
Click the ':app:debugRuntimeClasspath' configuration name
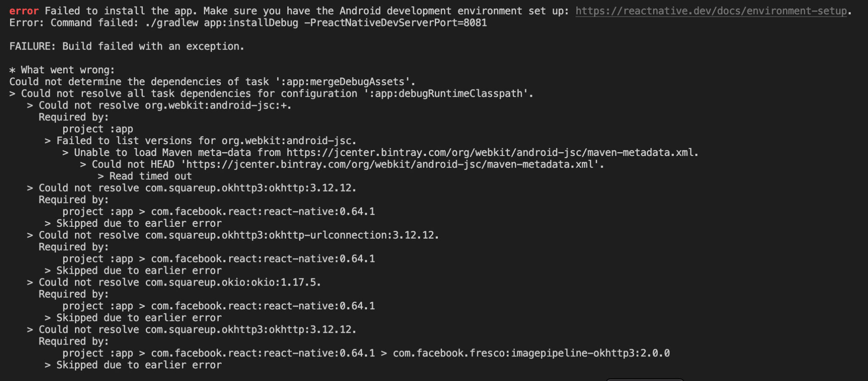pos(445,94)
